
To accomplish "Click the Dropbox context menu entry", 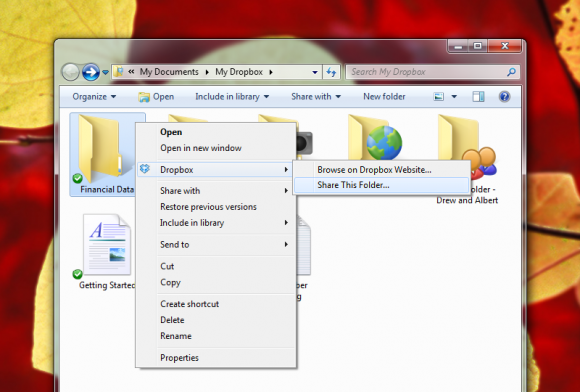I will tap(215, 170).
